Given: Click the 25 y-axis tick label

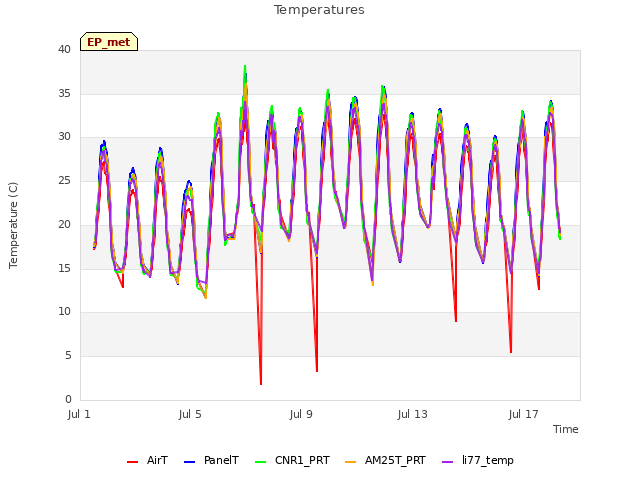Looking at the screenshot, I should 64,180.
